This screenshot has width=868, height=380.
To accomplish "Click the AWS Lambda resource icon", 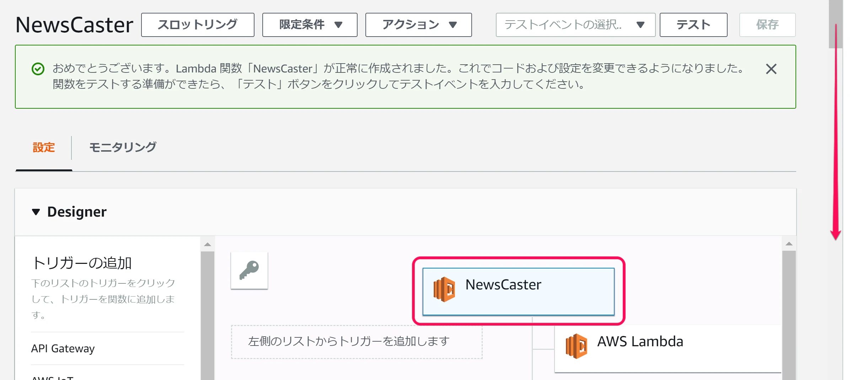I will [576, 346].
